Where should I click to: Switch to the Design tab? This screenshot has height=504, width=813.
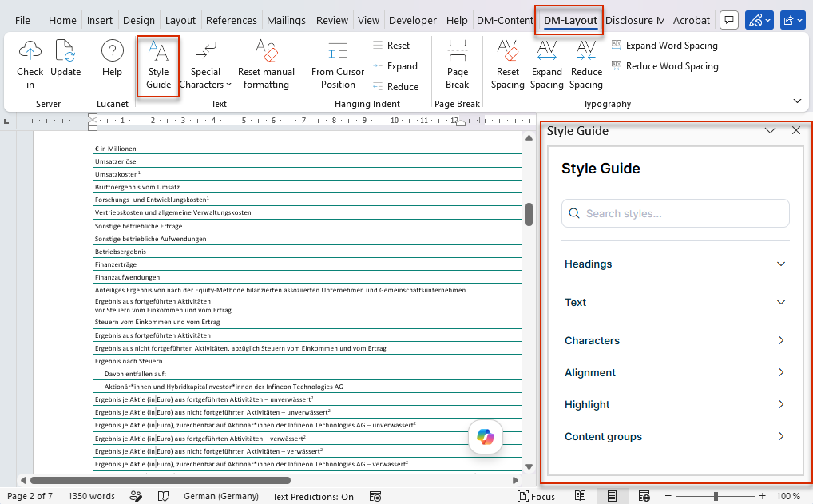[x=138, y=20]
